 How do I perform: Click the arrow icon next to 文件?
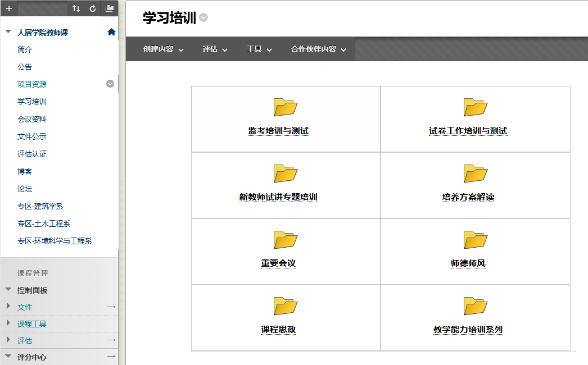click(x=111, y=307)
